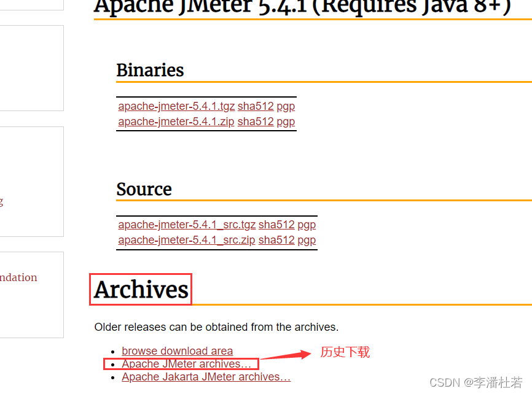The width and height of the screenshot is (532, 394).
Task: Open sha512 for the binary zip file
Action: click(256, 122)
